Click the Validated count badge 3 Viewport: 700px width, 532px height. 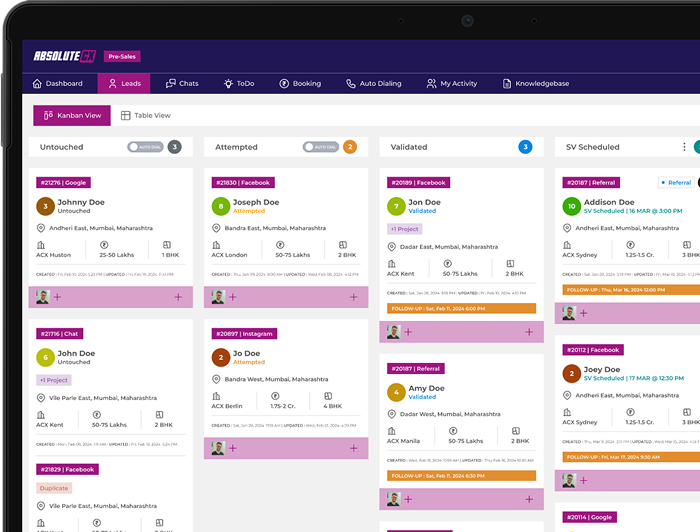pos(525,147)
